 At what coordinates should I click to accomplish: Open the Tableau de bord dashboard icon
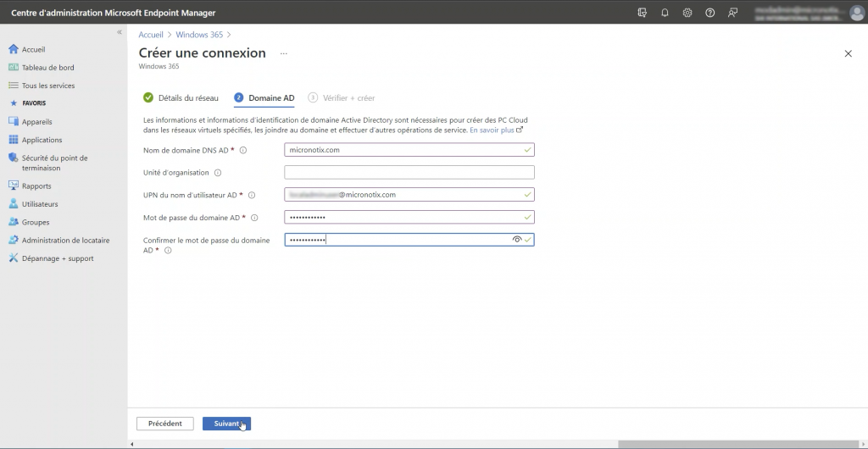(x=14, y=68)
